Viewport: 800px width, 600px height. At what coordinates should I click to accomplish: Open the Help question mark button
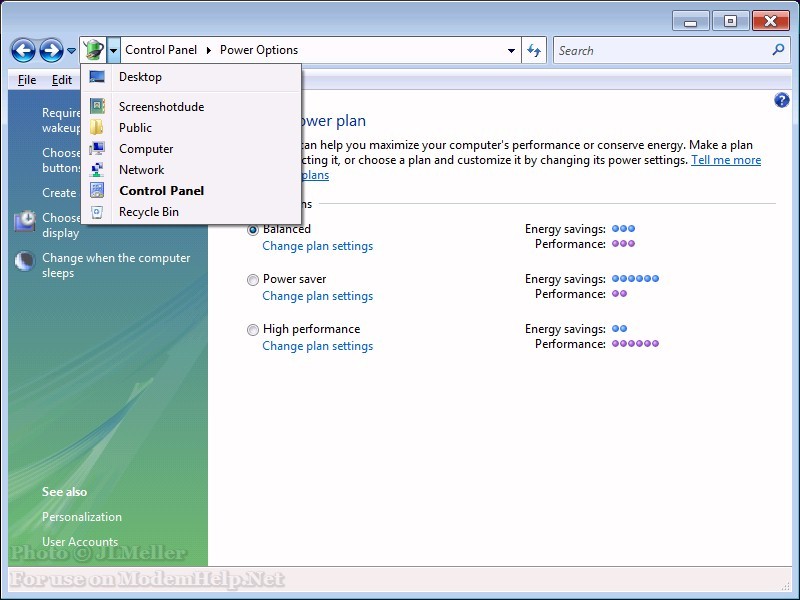click(x=781, y=100)
